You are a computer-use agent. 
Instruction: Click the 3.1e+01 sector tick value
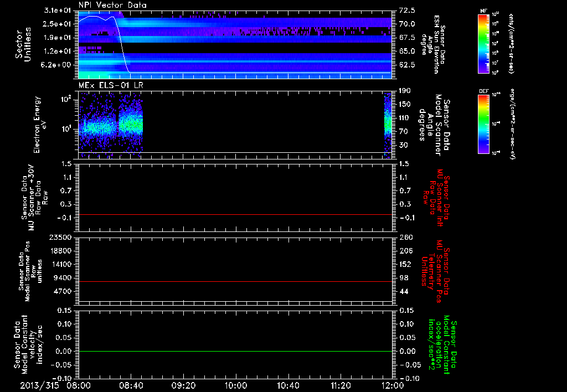57,11
